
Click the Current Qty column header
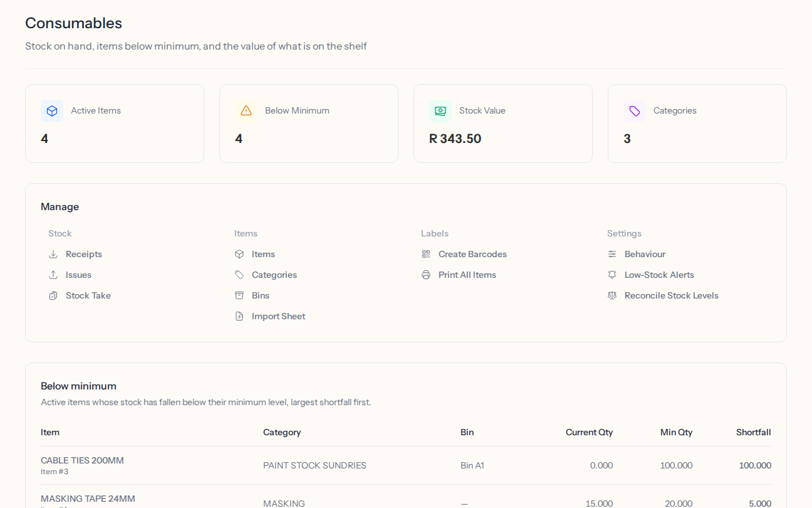[590, 432]
